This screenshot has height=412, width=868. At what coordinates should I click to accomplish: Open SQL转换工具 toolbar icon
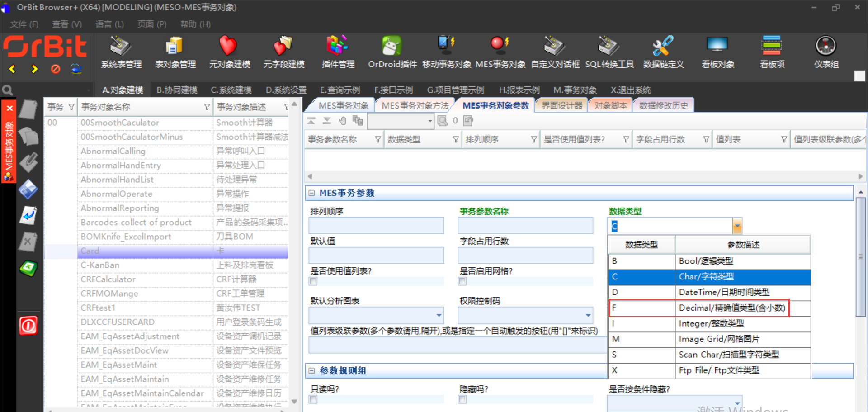point(609,46)
